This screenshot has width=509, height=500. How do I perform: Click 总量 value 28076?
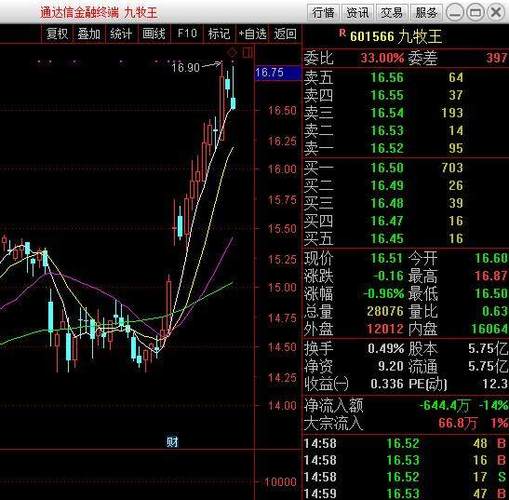385,311
